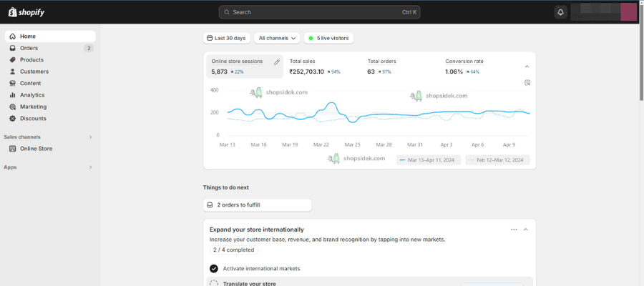Open the All channels dropdown
This screenshot has height=286, width=644.
pos(277,38)
